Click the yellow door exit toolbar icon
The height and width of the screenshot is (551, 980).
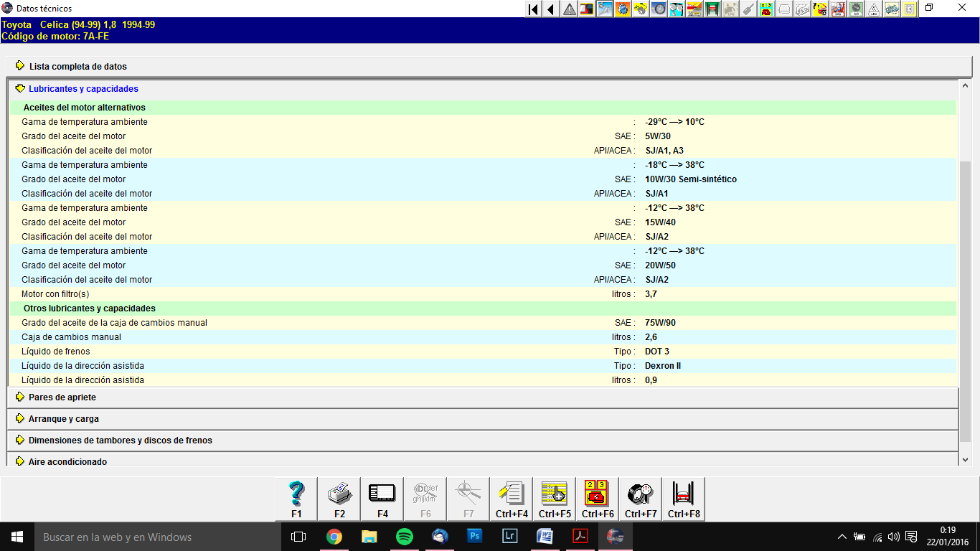pyautogui.click(x=910, y=9)
